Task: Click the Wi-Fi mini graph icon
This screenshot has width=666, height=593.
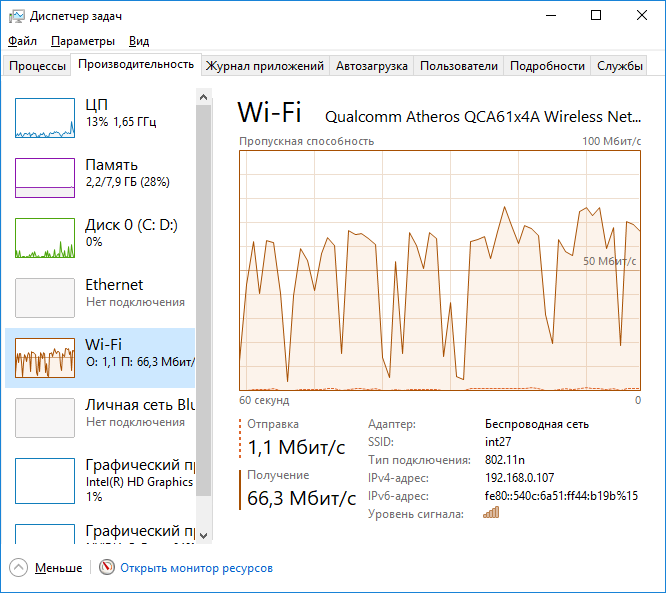Action: 44,358
